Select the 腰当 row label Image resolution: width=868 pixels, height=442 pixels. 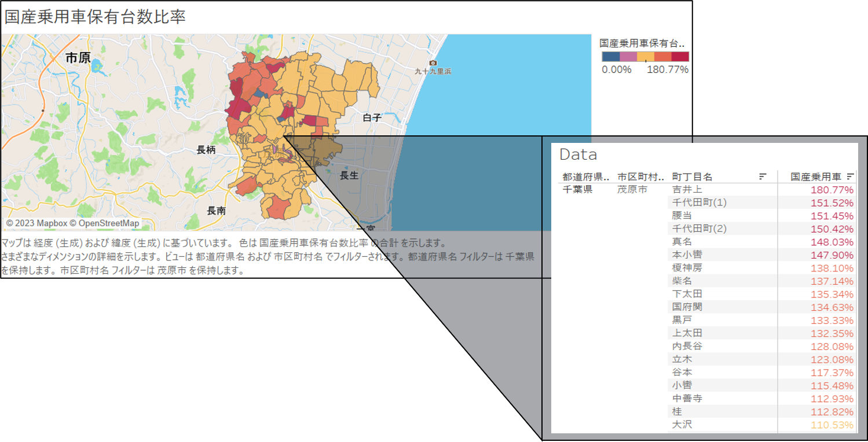click(682, 215)
